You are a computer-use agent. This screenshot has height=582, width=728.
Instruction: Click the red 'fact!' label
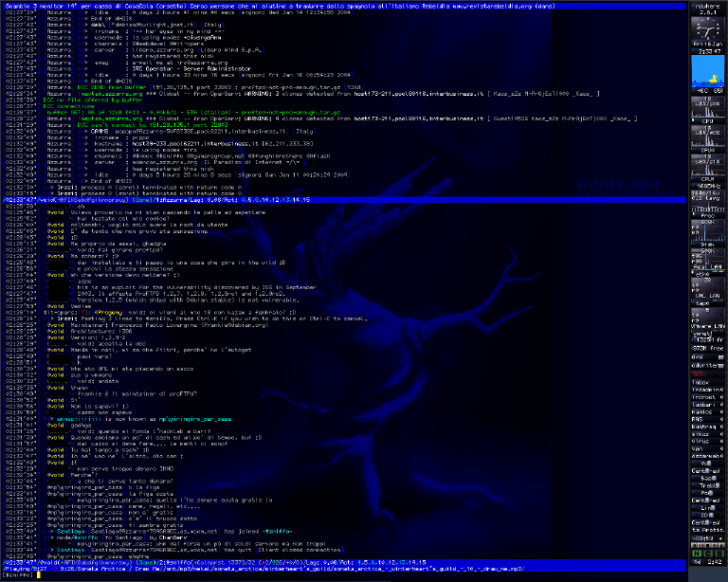coord(700,373)
